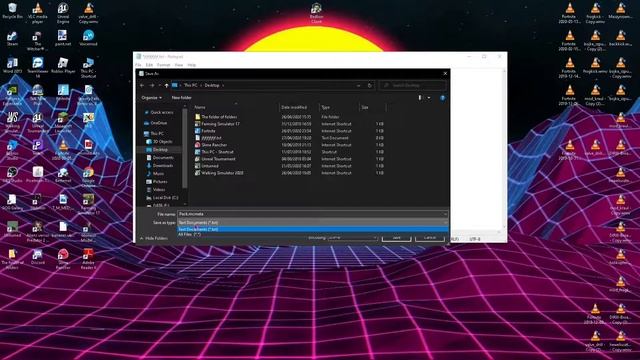Collapse folders with Hide Folders

point(153,238)
